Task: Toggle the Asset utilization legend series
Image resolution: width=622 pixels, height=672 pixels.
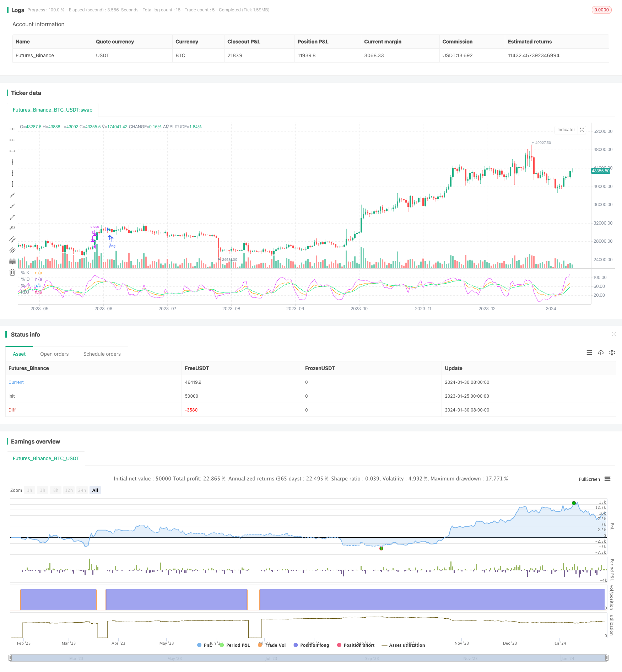Action: tap(403, 645)
